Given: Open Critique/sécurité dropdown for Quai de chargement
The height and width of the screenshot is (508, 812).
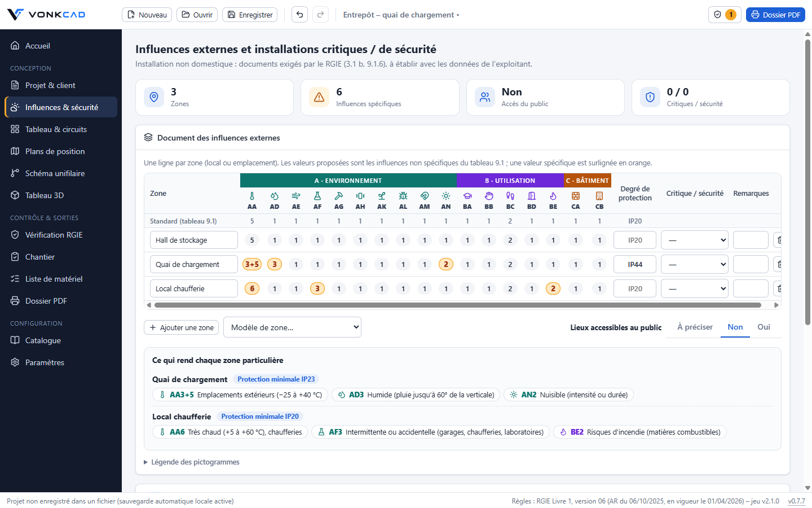Looking at the screenshot, I should (695, 264).
